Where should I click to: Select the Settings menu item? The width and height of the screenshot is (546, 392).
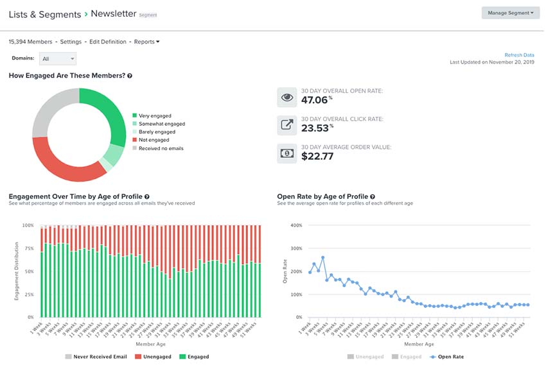(71, 41)
